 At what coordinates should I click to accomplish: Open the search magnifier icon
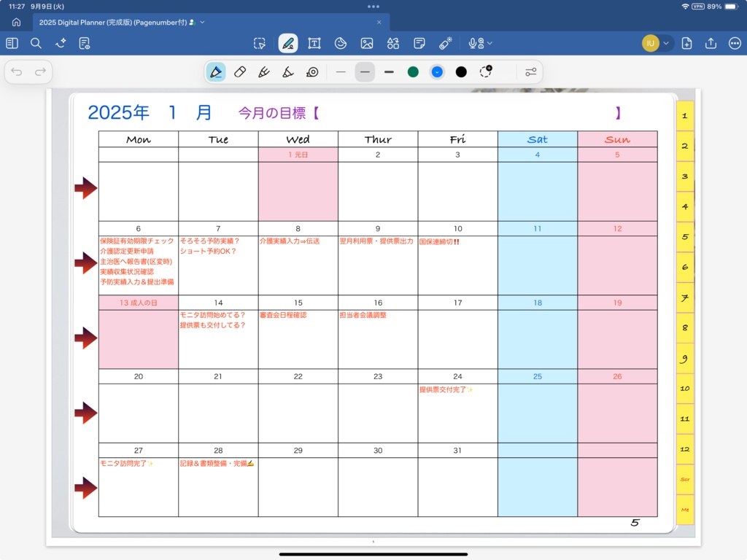click(x=36, y=43)
